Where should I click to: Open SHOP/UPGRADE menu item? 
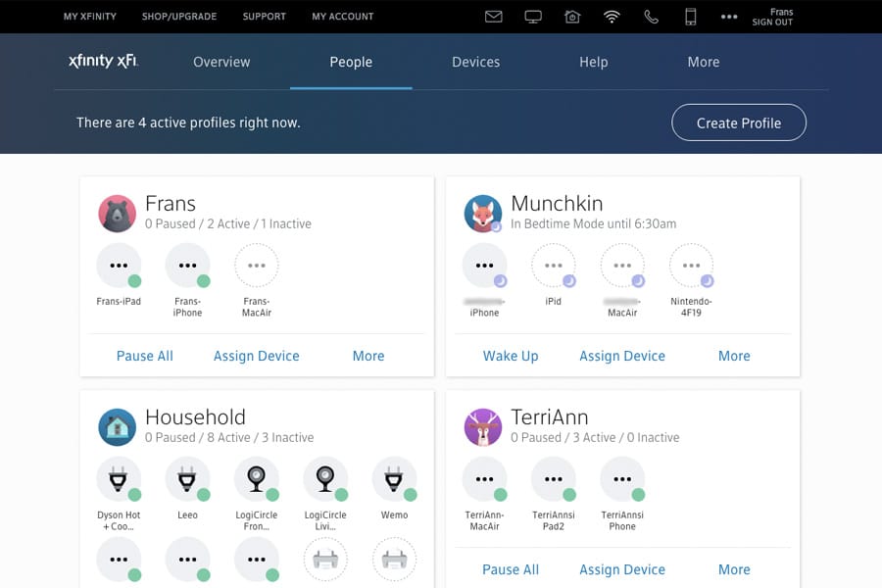pyautogui.click(x=179, y=17)
